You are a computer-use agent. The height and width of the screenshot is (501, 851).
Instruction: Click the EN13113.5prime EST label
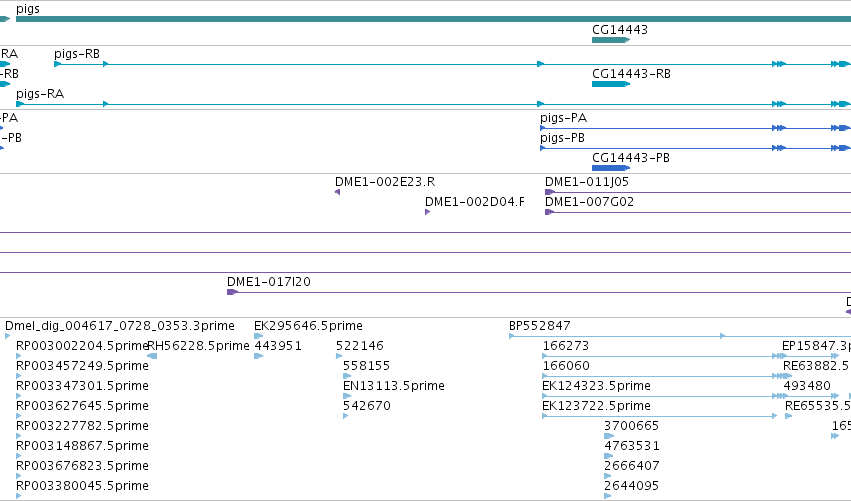pos(393,386)
